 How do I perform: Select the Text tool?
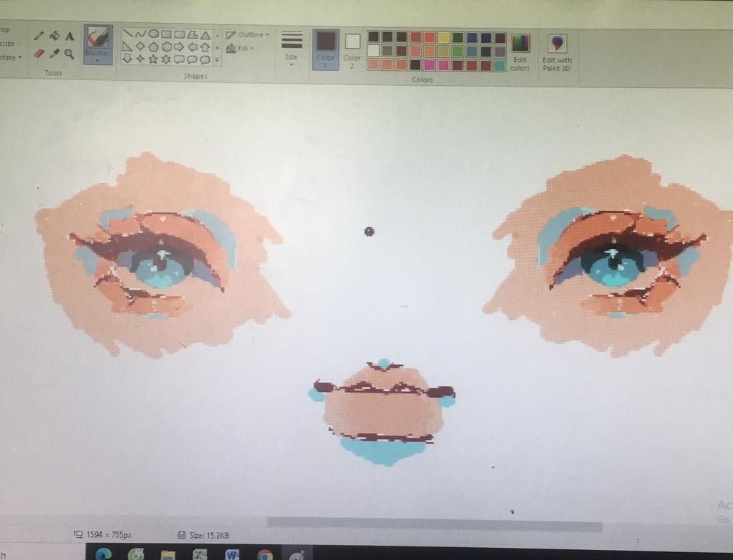(x=69, y=36)
